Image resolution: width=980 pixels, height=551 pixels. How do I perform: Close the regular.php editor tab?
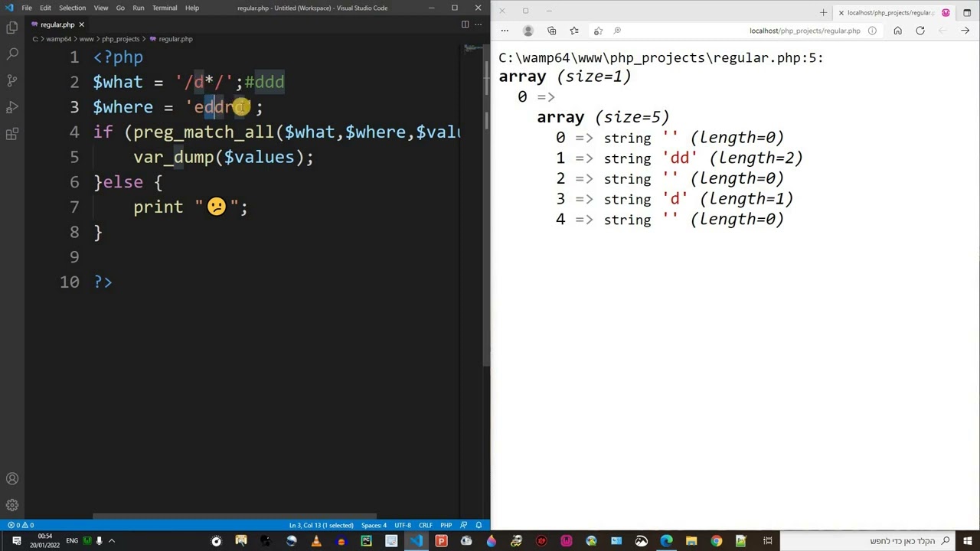click(x=81, y=24)
